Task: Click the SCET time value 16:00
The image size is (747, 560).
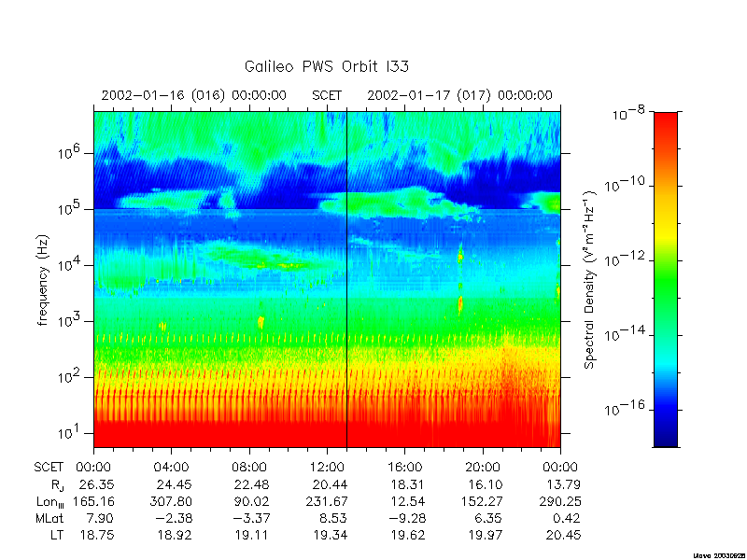Action: point(404,468)
